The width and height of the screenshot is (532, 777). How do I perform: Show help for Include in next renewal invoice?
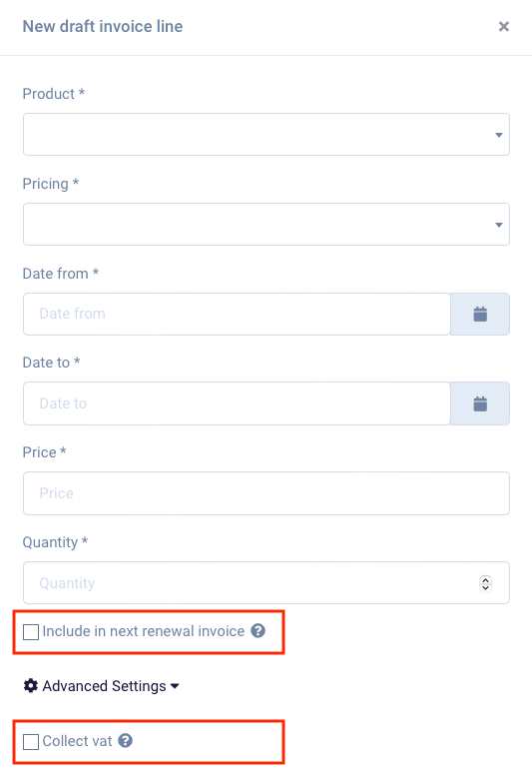click(x=259, y=631)
